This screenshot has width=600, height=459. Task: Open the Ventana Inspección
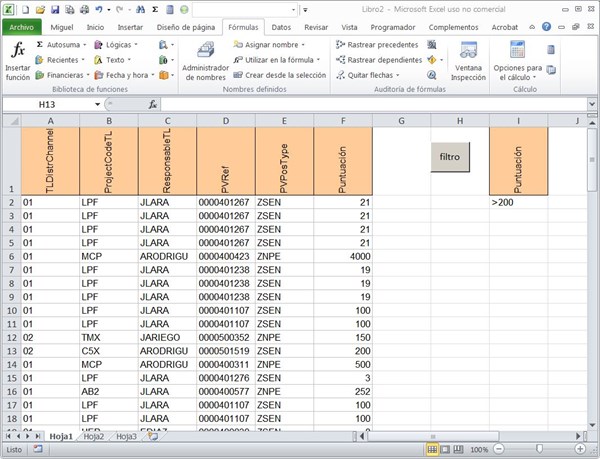tap(468, 61)
